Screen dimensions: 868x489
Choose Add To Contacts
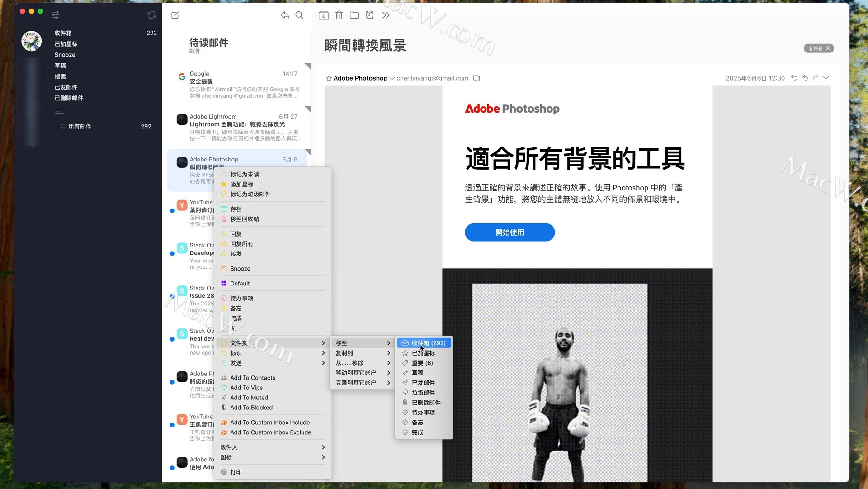(273, 378)
